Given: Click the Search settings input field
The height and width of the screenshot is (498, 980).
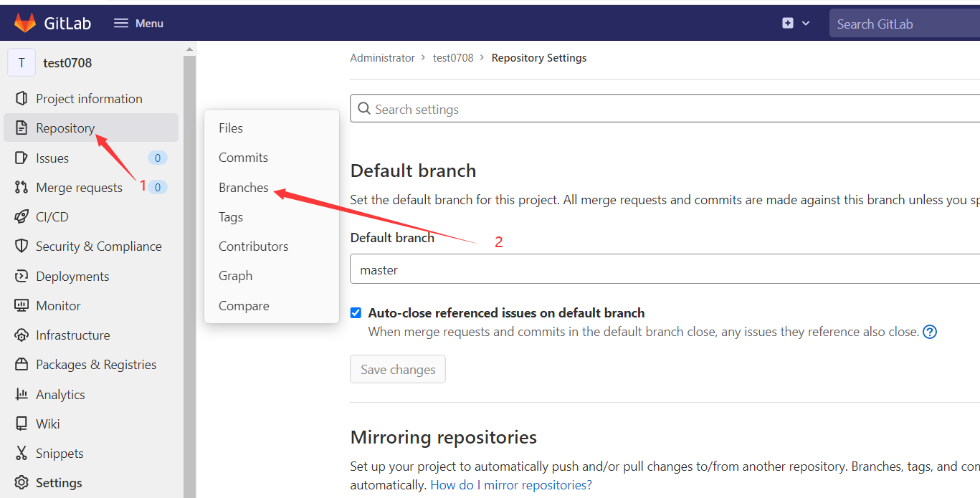Looking at the screenshot, I should [x=665, y=109].
